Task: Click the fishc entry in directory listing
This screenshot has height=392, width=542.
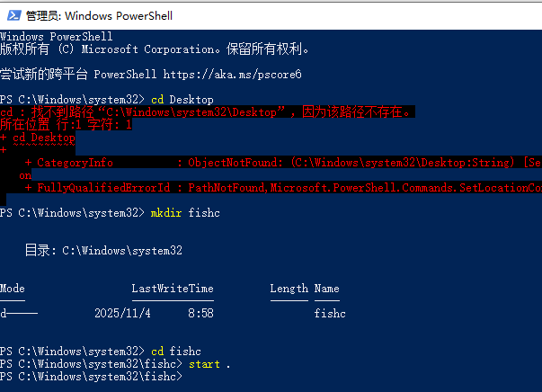Action: point(330,314)
